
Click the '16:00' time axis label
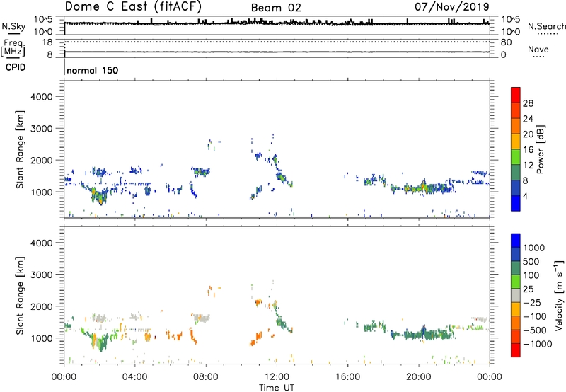pos(347,377)
